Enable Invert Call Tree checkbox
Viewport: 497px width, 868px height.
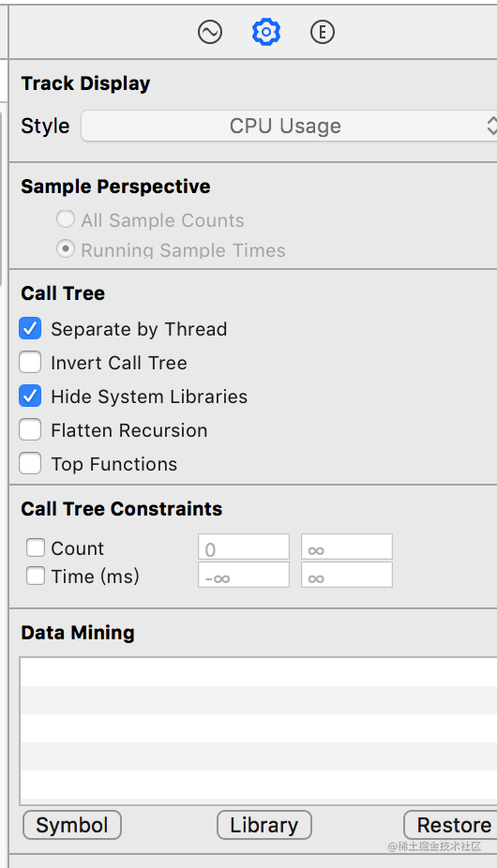tap(30, 363)
